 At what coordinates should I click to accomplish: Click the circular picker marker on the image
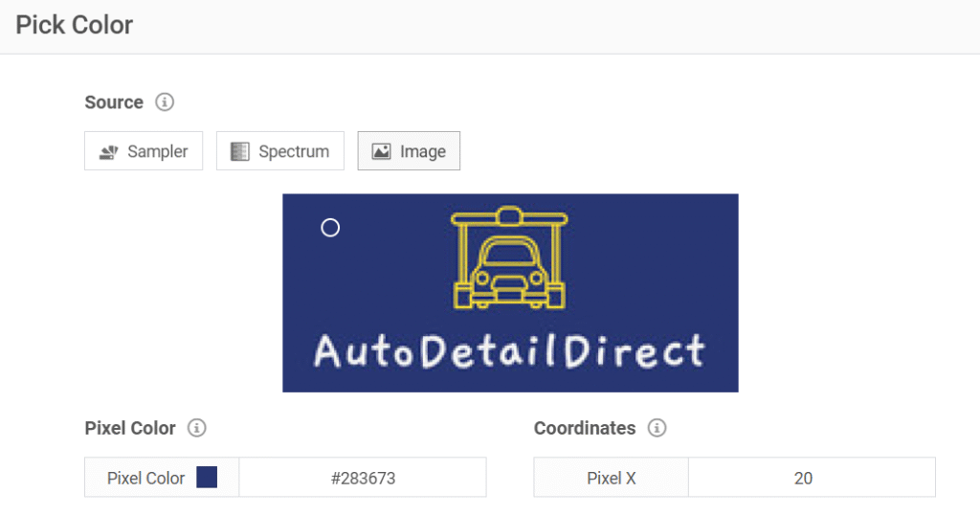click(330, 228)
